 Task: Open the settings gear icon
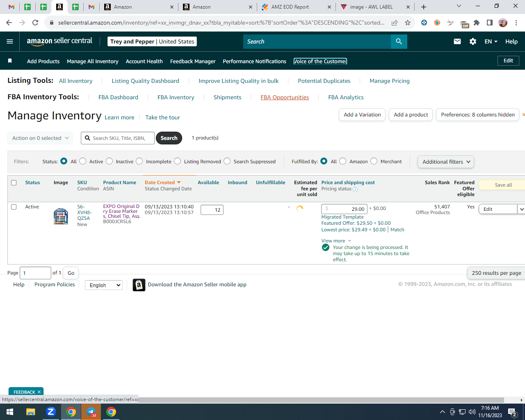[x=473, y=41]
